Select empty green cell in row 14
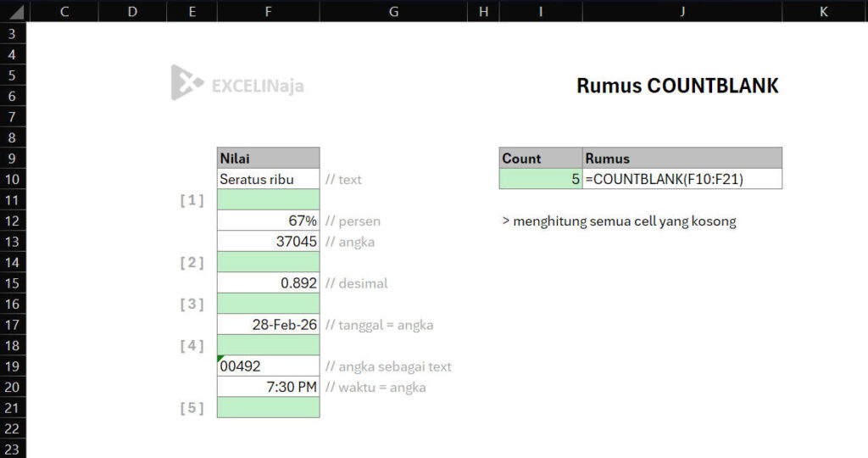 click(269, 262)
